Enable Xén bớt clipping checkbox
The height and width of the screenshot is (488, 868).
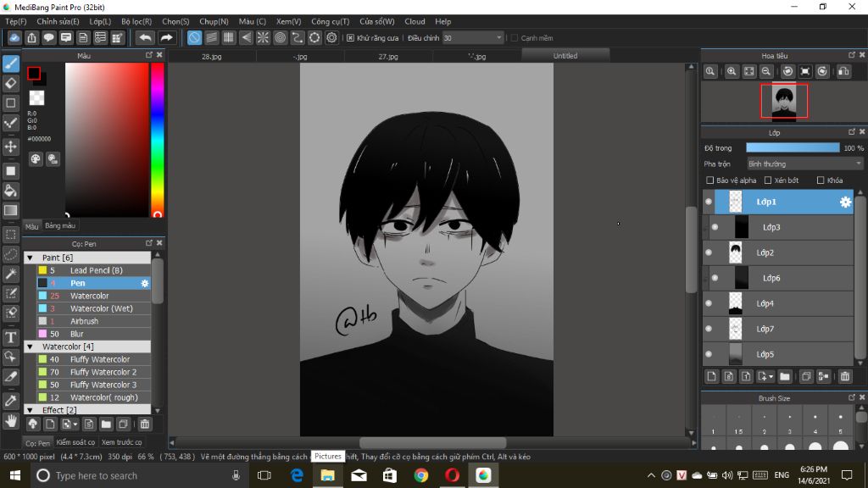click(768, 180)
